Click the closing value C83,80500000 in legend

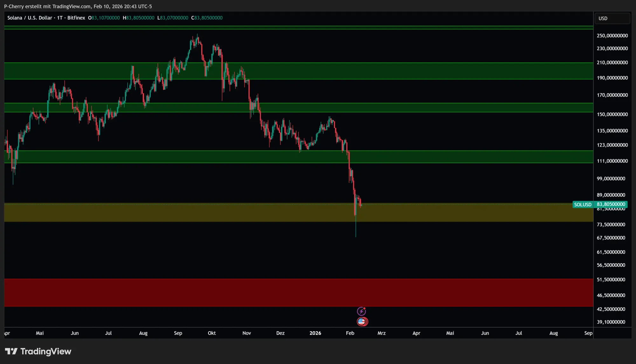[207, 18]
